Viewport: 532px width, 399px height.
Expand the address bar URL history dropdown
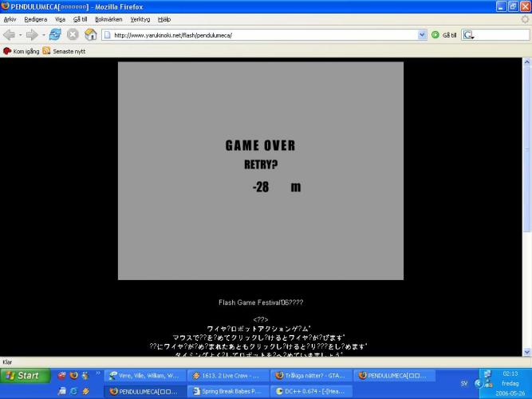tap(422, 35)
